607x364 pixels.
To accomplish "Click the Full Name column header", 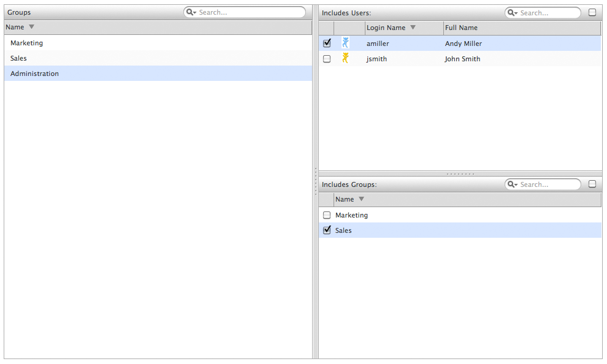I will (461, 28).
